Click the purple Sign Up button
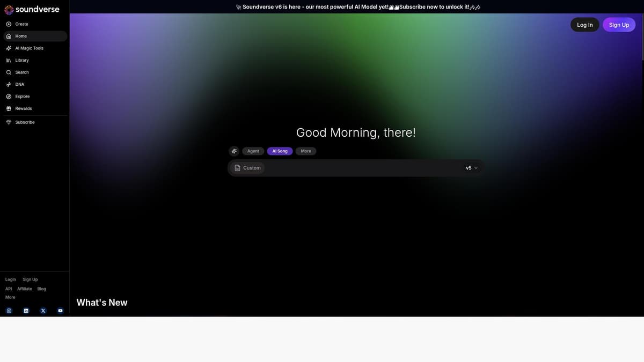 pos(619,25)
